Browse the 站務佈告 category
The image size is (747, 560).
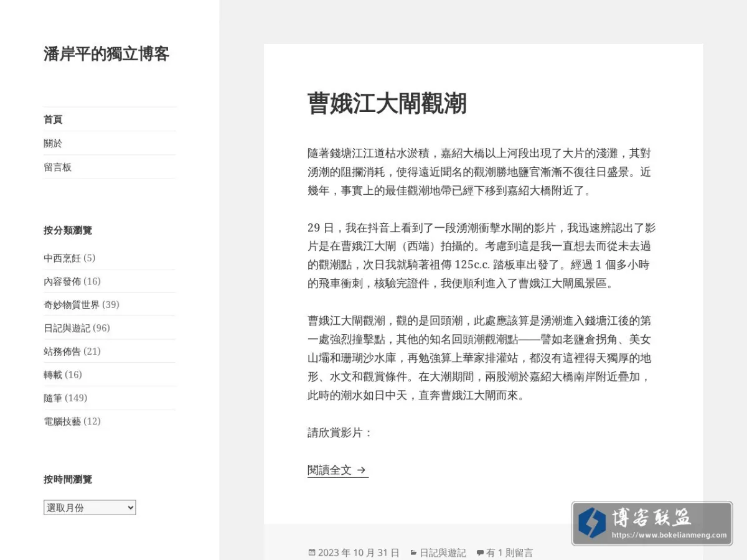point(62,351)
